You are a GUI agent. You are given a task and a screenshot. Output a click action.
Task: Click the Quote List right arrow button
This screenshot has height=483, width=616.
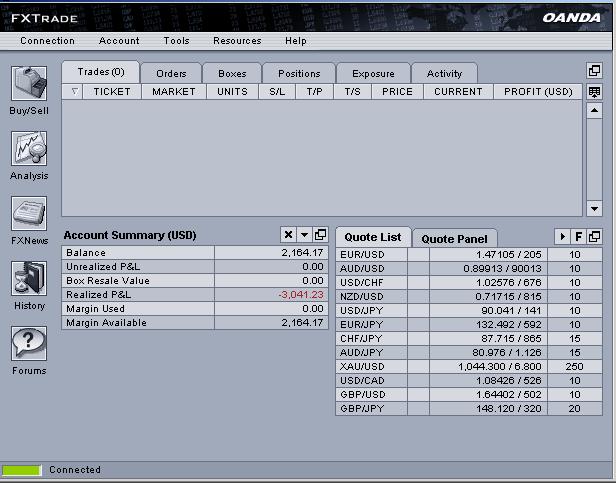[x=562, y=237]
